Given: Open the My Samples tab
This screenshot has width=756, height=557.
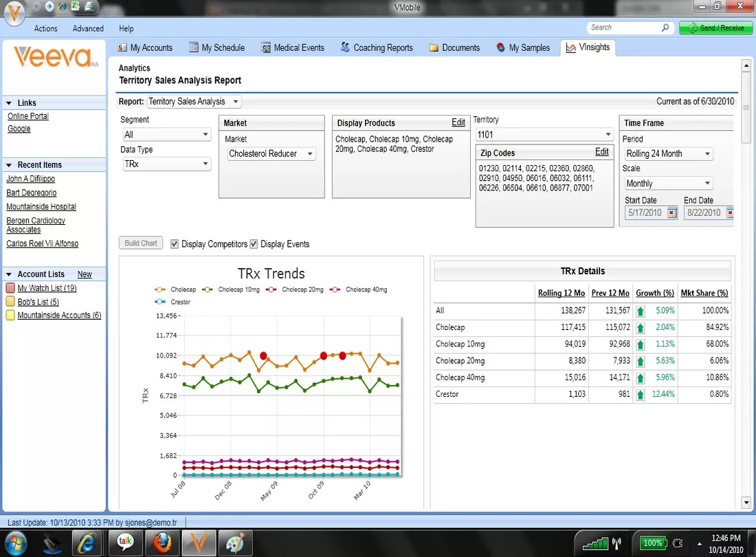Looking at the screenshot, I should click(x=523, y=47).
